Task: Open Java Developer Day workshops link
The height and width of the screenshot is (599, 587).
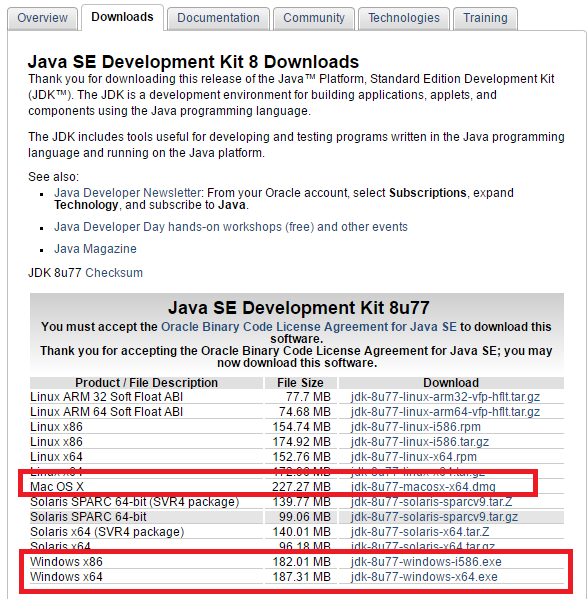Action: point(231,227)
